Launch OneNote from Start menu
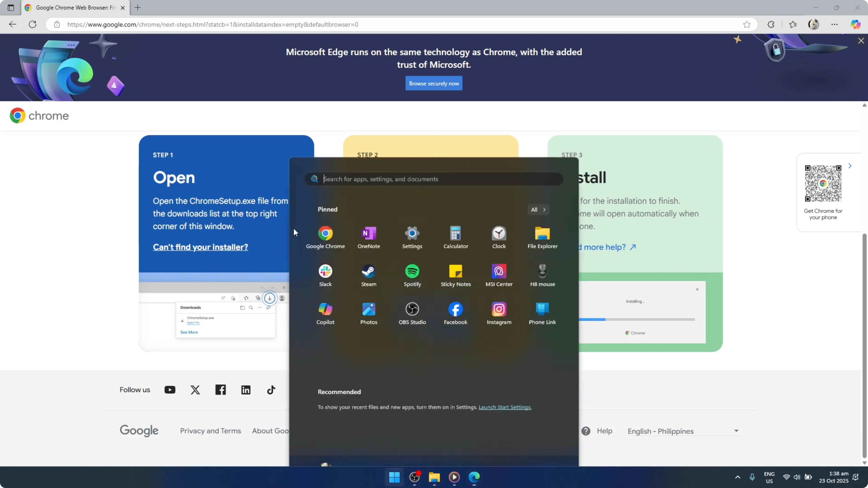The height and width of the screenshot is (488, 868). pos(369,237)
